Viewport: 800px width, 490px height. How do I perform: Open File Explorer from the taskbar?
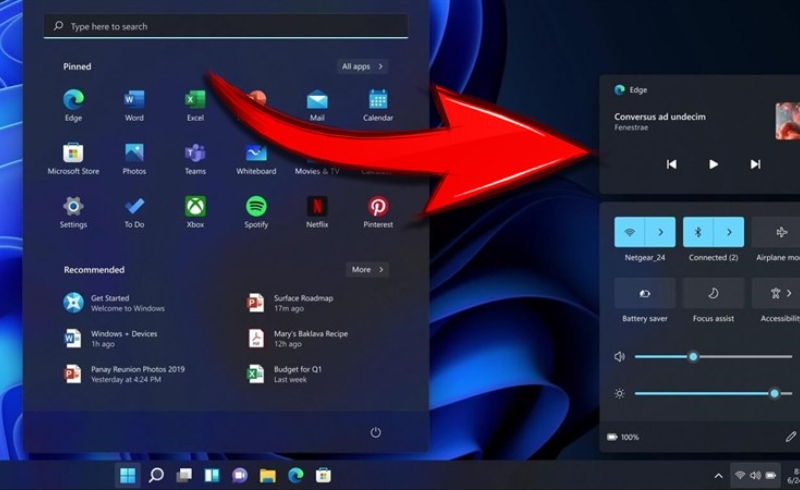click(x=267, y=476)
